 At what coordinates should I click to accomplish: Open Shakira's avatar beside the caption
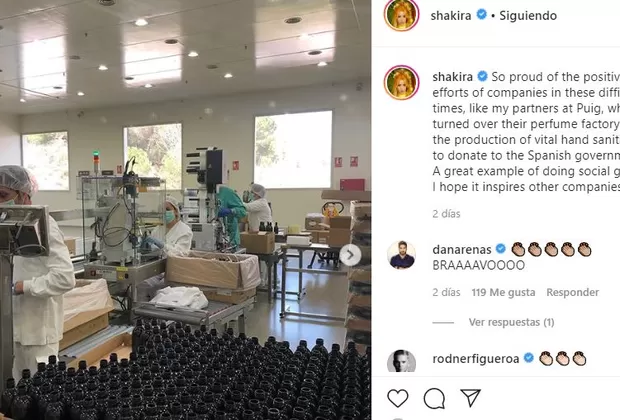[401, 82]
